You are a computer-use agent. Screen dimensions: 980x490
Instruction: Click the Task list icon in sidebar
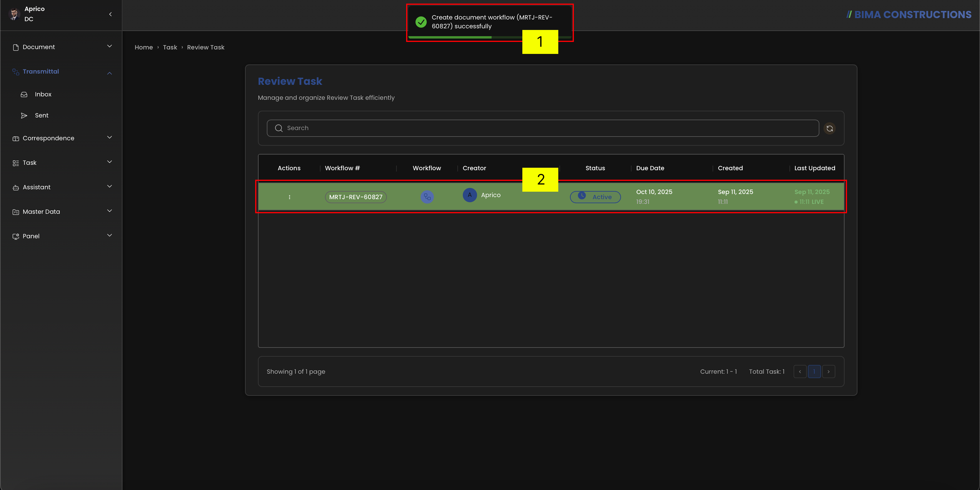coord(16,163)
